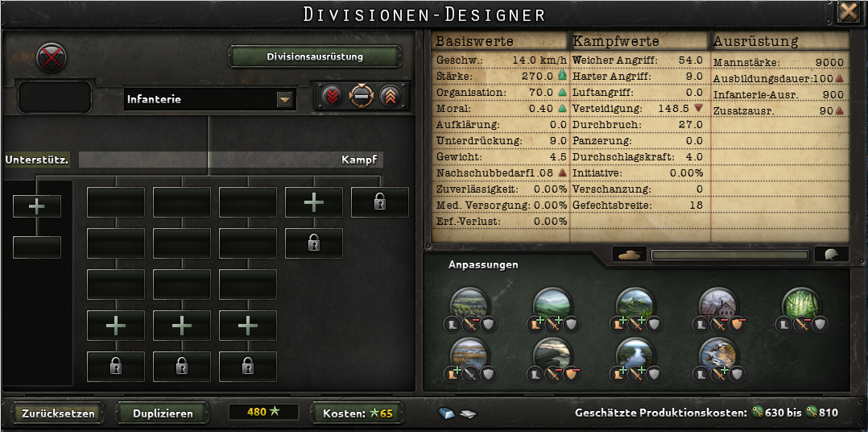Click the bar between tank and helmet
The height and width of the screenshot is (432, 868).
pyautogui.click(x=731, y=255)
